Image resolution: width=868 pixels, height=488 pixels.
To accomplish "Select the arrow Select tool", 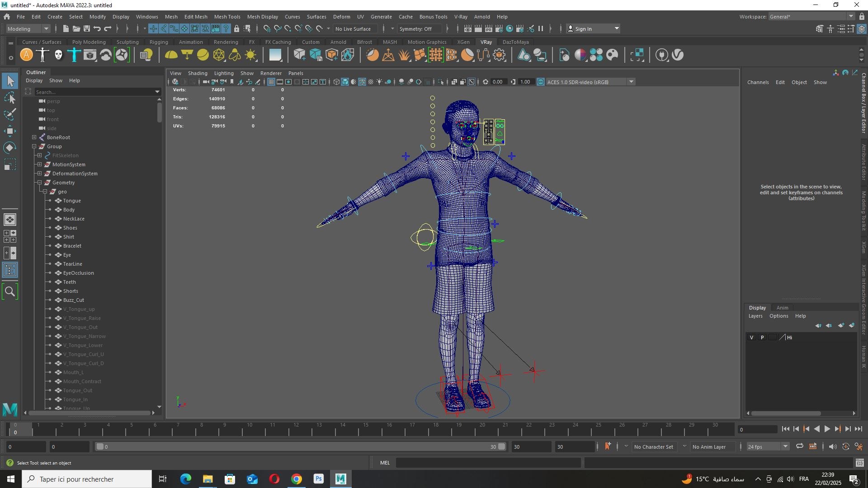I will coord(10,81).
